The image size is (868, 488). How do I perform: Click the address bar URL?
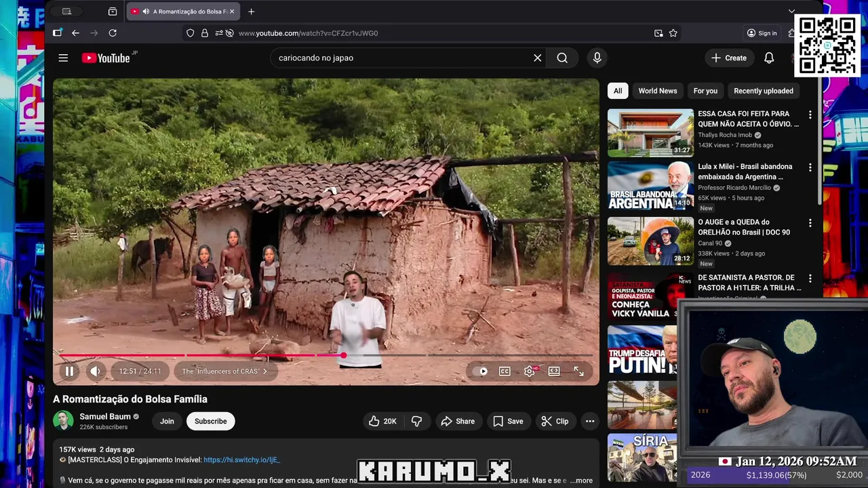coord(309,33)
